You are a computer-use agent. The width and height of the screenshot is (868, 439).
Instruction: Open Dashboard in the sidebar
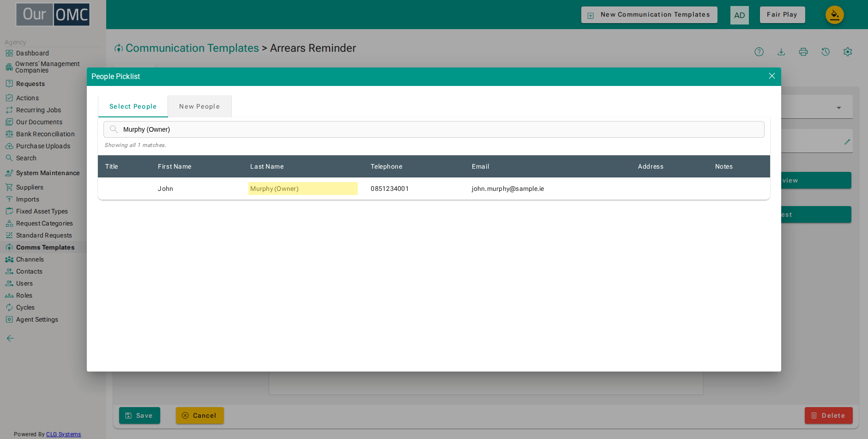pyautogui.click(x=32, y=53)
